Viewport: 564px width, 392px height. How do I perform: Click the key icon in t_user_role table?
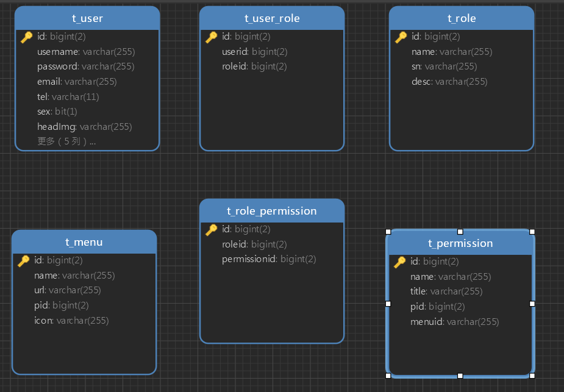pos(211,37)
